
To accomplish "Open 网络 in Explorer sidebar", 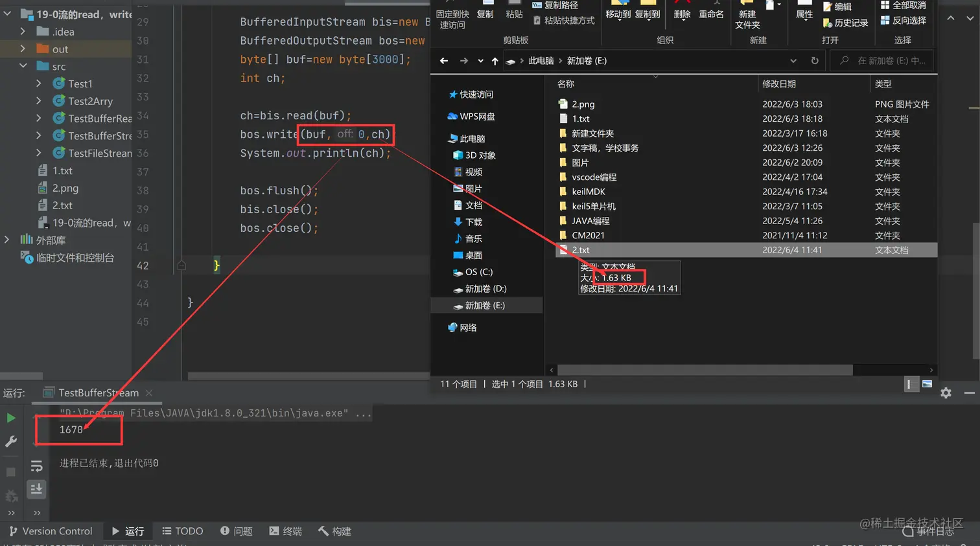I will click(x=462, y=328).
